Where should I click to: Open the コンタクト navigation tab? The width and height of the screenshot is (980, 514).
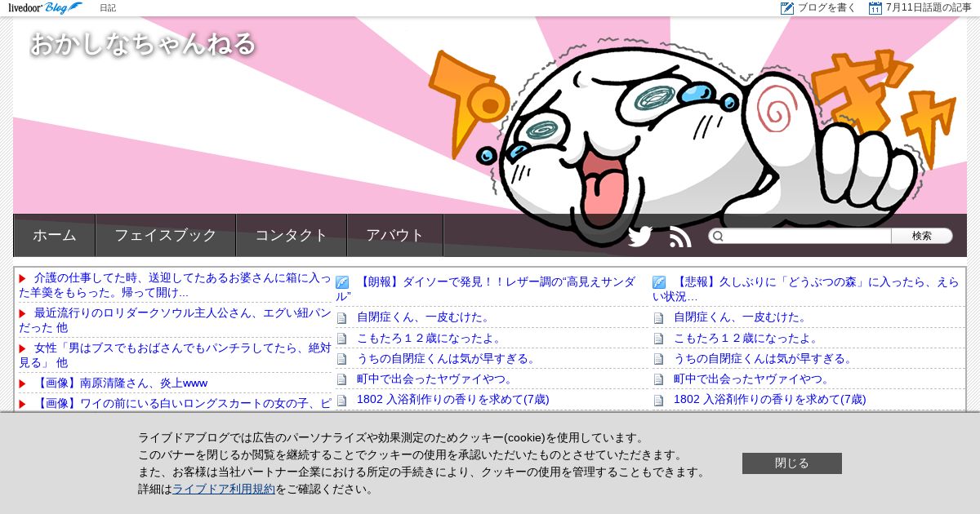[292, 235]
